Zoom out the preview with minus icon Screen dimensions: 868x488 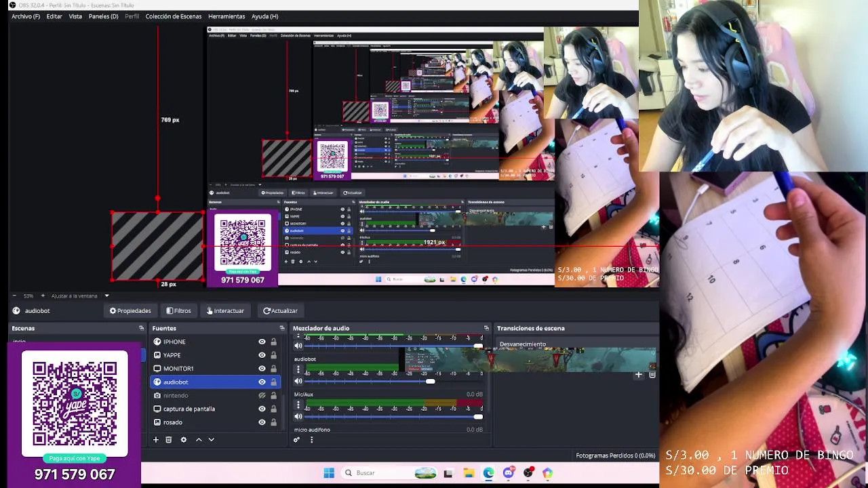[15, 296]
